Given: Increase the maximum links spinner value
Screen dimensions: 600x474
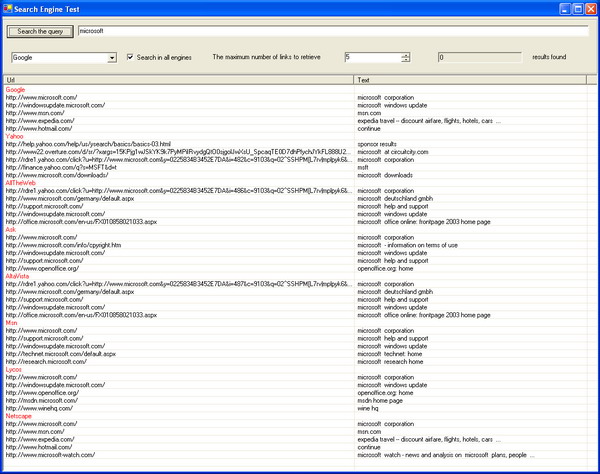Looking at the screenshot, I should [405, 55].
